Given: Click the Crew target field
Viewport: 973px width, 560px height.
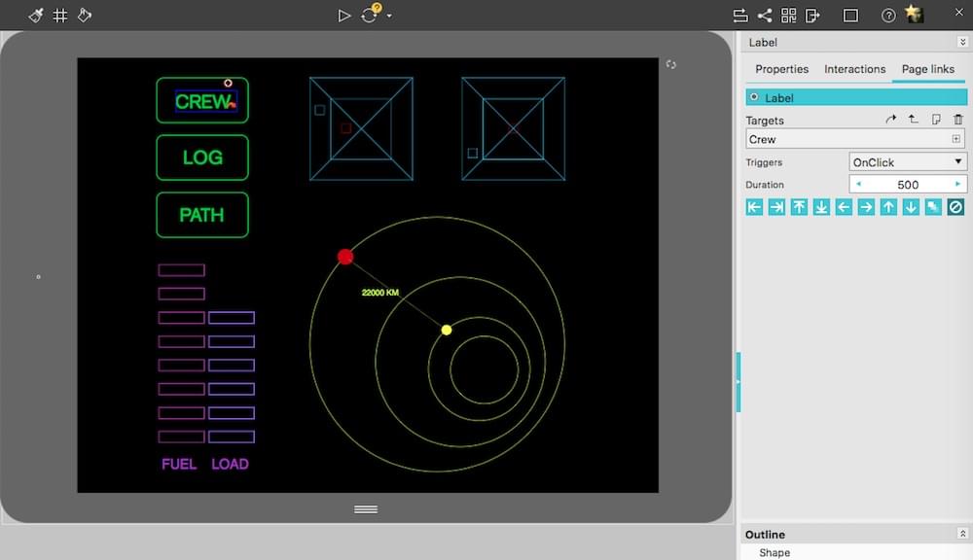Looking at the screenshot, I should pyautogui.click(x=855, y=139).
